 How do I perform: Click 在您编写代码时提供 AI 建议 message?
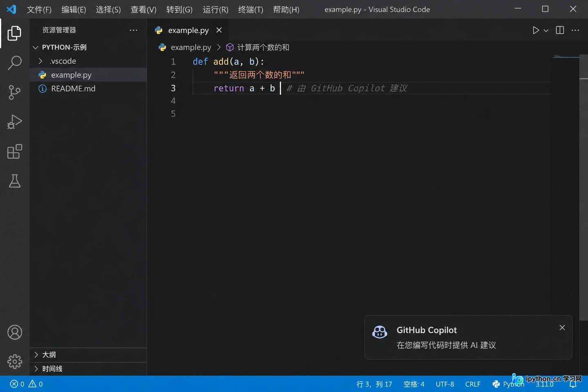click(x=446, y=345)
